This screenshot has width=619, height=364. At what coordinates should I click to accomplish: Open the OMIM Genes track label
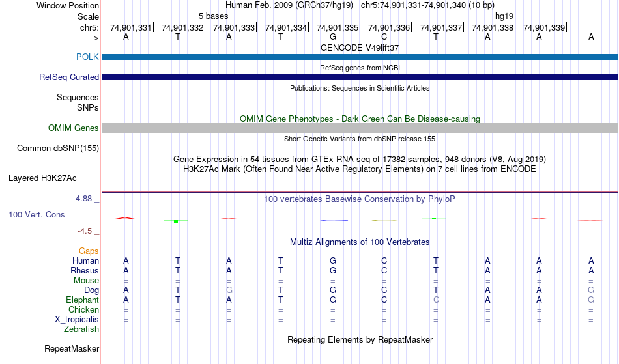(73, 128)
